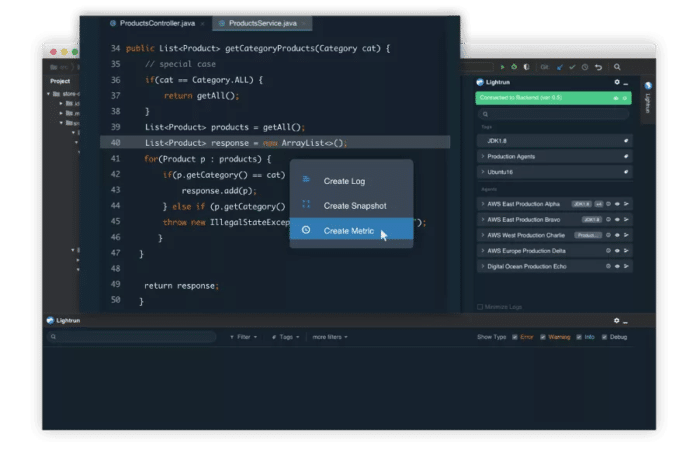Click the Product... badge on AWS West Production Charlie
This screenshot has height=464, width=700.
click(588, 235)
